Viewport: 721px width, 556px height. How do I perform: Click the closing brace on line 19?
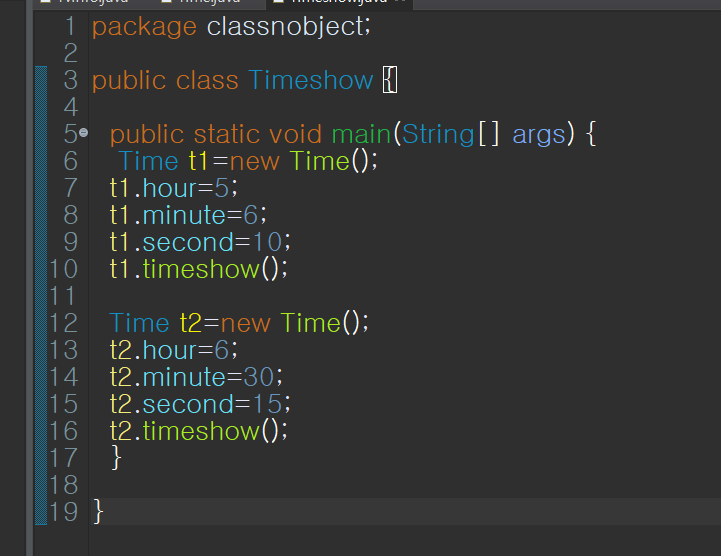(x=98, y=511)
